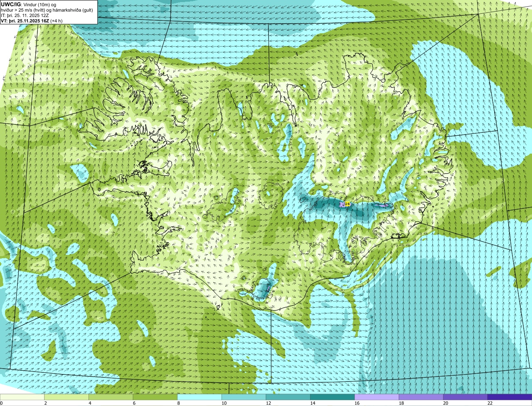Select the 20–22 m/s purple legend swatch
The height and width of the screenshot is (406, 532).
(465, 397)
